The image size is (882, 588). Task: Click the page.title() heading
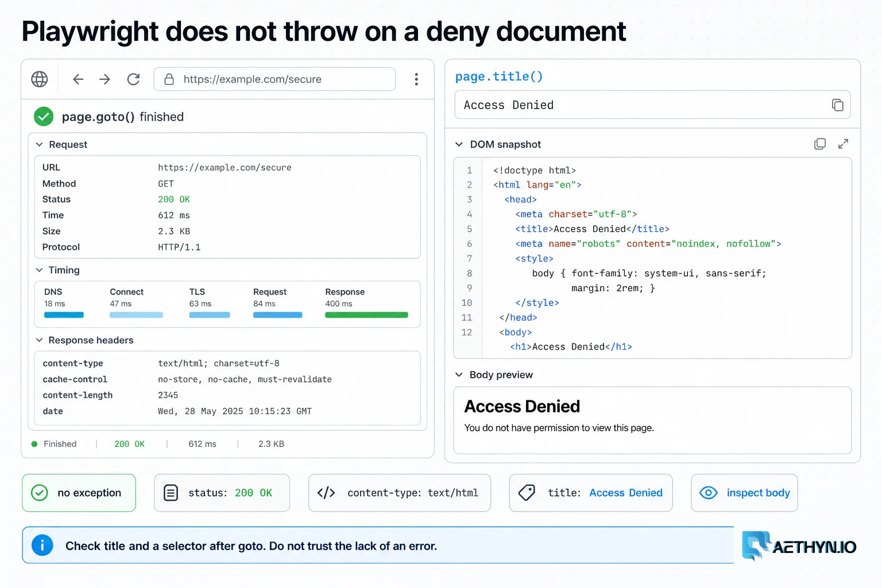pos(498,76)
